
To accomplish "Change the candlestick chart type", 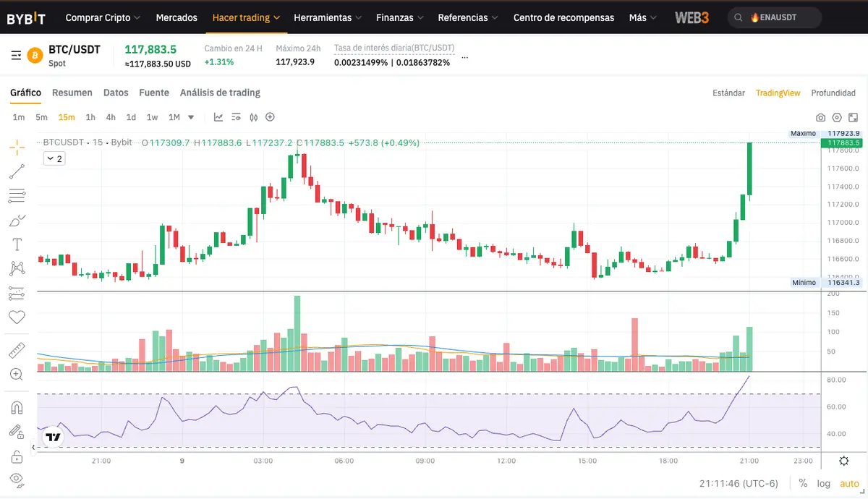I will tap(253, 117).
